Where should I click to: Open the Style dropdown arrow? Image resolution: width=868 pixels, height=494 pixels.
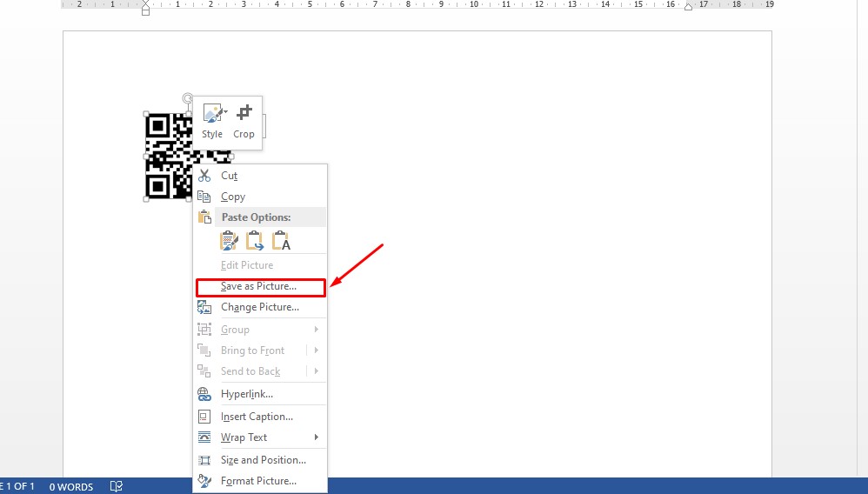(x=225, y=112)
